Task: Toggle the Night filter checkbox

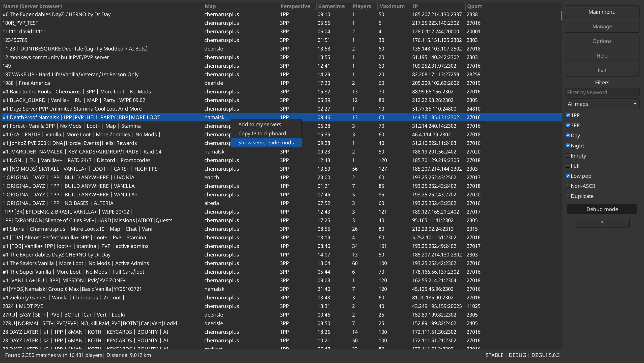Action: tap(568, 146)
